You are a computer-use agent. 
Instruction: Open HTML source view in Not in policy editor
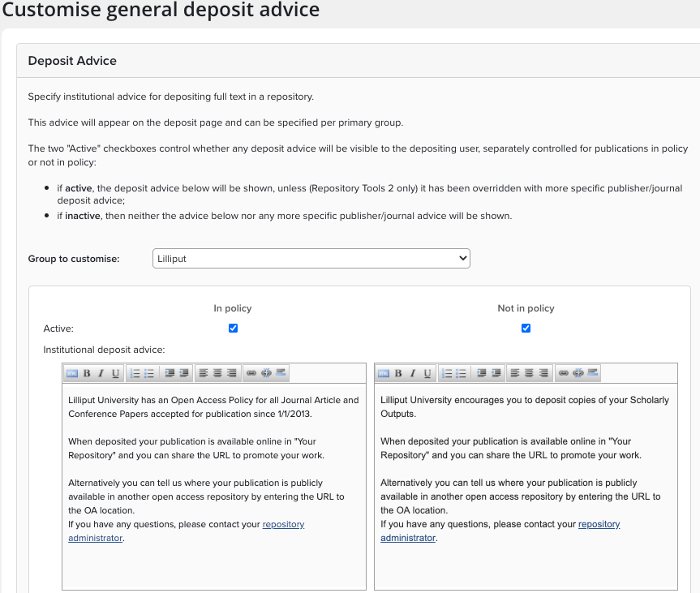(383, 373)
